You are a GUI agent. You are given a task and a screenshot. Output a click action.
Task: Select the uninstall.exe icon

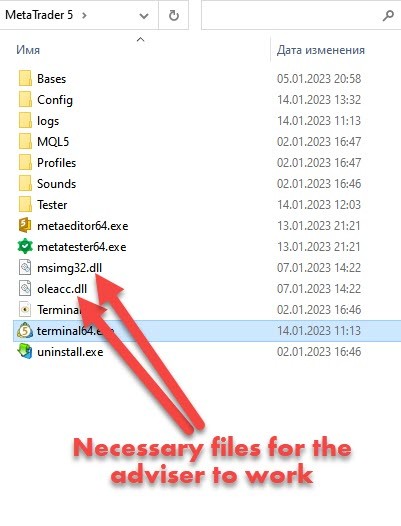point(25,352)
